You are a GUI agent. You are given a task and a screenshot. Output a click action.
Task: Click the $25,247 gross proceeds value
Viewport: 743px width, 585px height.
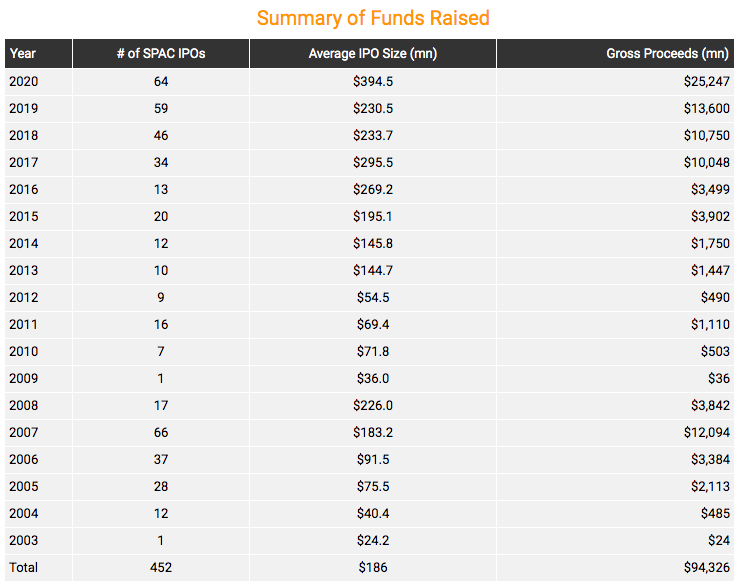706,81
